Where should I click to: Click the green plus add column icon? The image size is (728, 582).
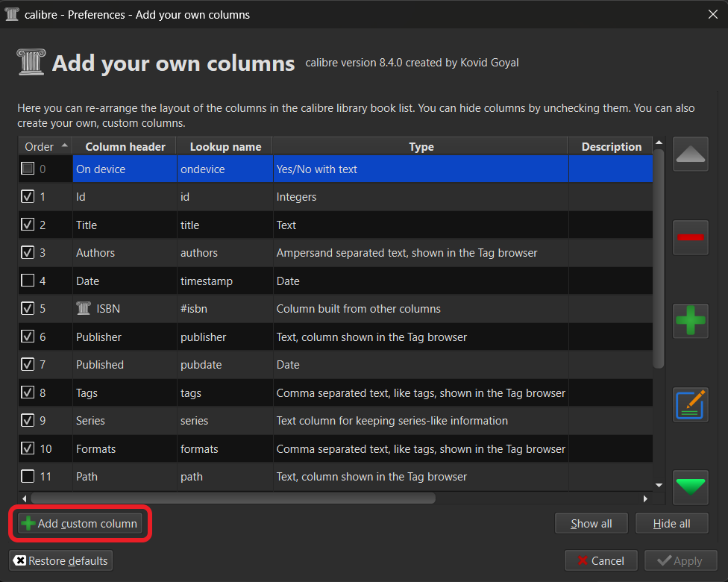(x=691, y=321)
